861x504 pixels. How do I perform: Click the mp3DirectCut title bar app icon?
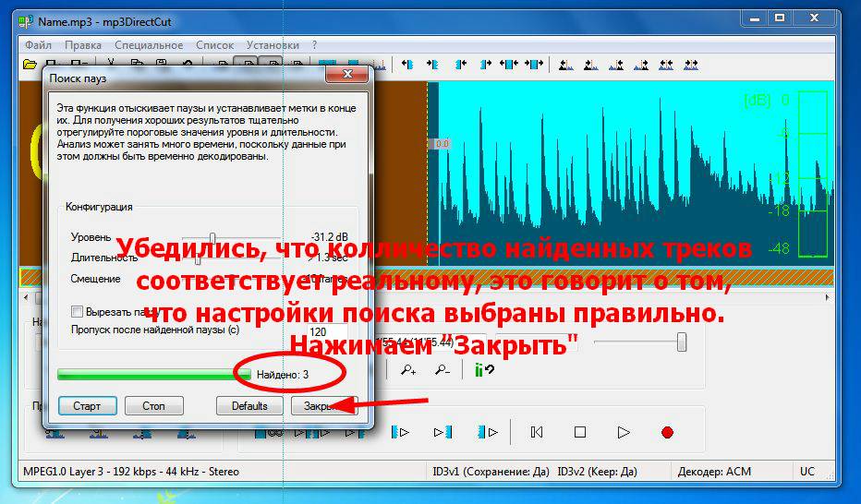(x=25, y=22)
